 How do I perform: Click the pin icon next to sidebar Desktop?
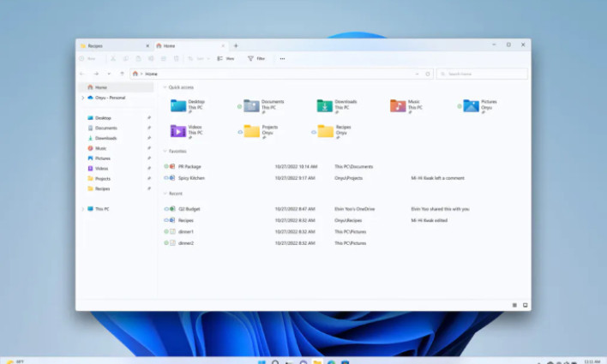pos(149,117)
